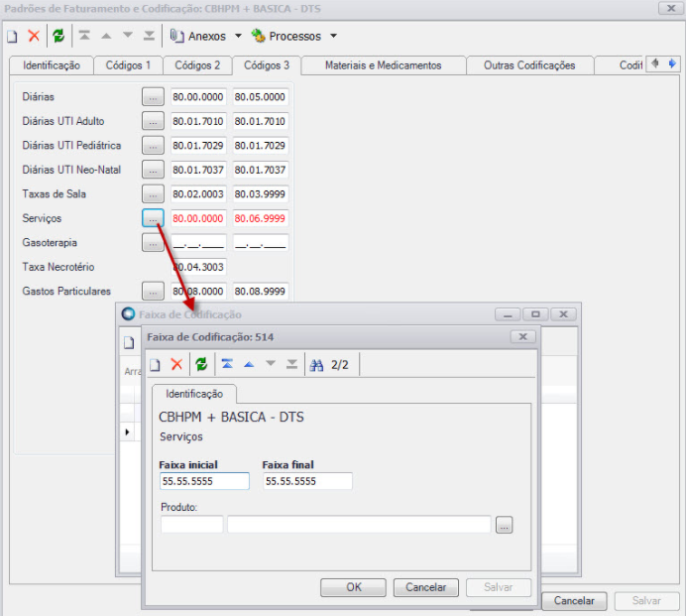Image resolution: width=686 pixels, height=616 pixels.
Task: Open the Materiais e Medicamentos tab
Action: point(384,65)
